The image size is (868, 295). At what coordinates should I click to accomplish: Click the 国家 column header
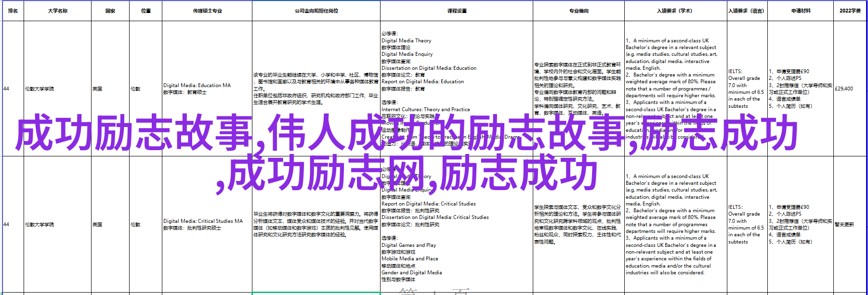110,11
